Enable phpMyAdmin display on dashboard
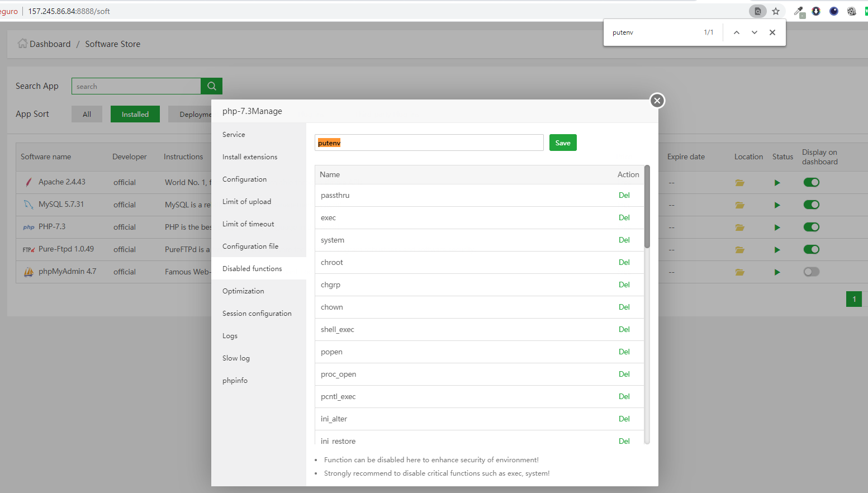 811,272
